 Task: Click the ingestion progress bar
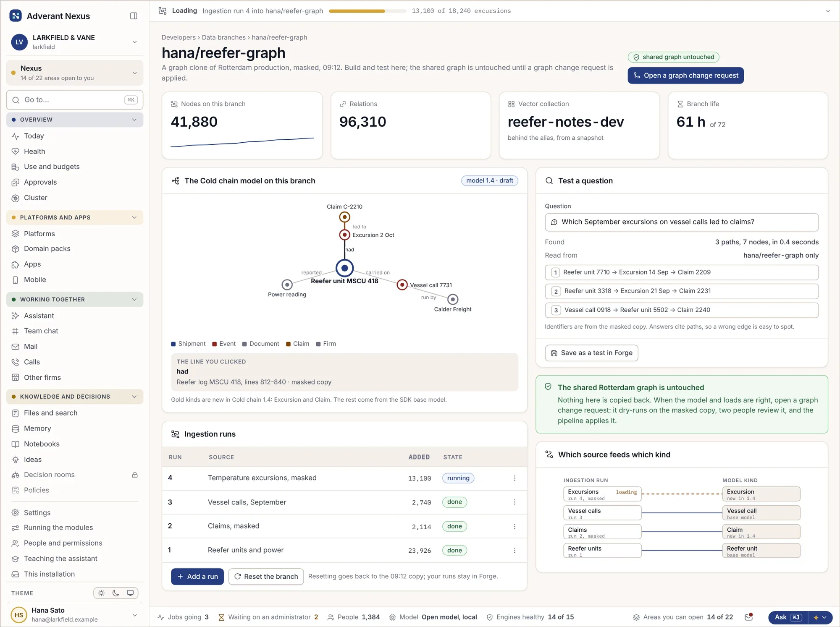pyautogui.click(x=367, y=11)
